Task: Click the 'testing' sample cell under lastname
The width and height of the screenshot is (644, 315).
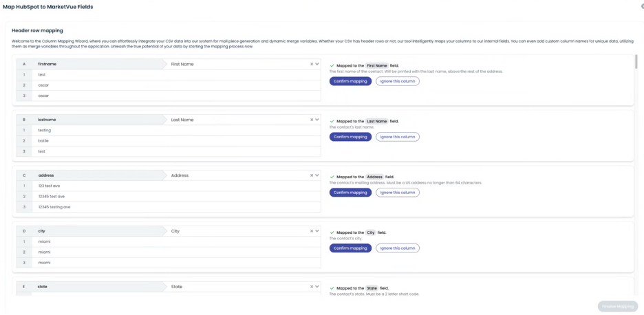Action: 177,130
